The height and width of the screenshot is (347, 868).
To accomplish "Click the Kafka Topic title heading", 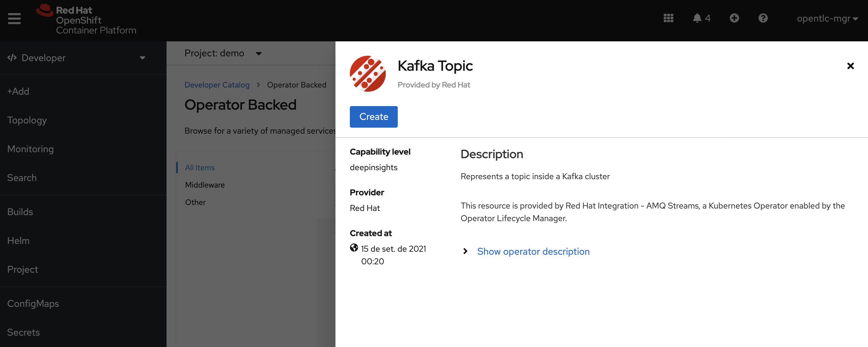I will coord(435,66).
